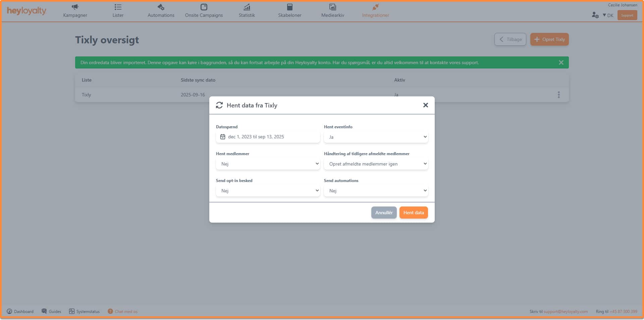Viewport: 644px width, 320px height.
Task: Open the three-dot menu for Tixly row
Action: tap(558, 95)
